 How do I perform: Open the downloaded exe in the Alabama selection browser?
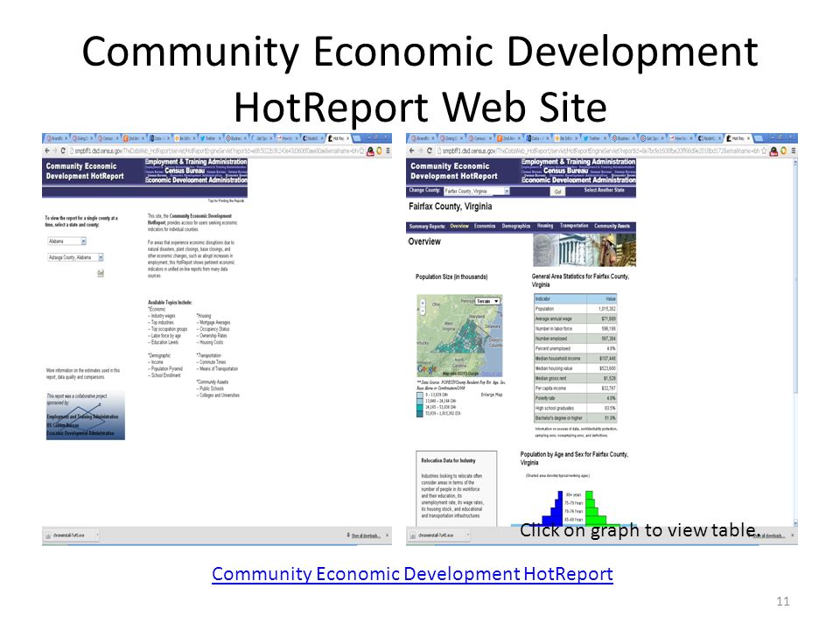70,535
